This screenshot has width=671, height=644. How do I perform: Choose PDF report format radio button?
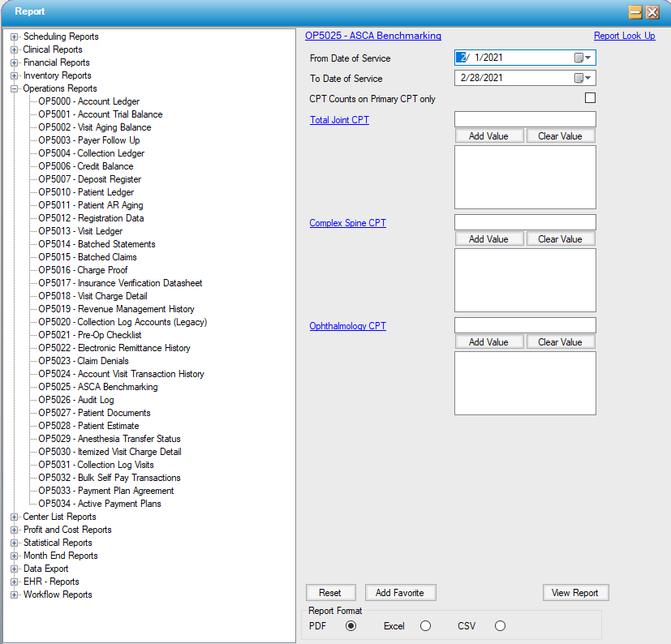pos(351,625)
